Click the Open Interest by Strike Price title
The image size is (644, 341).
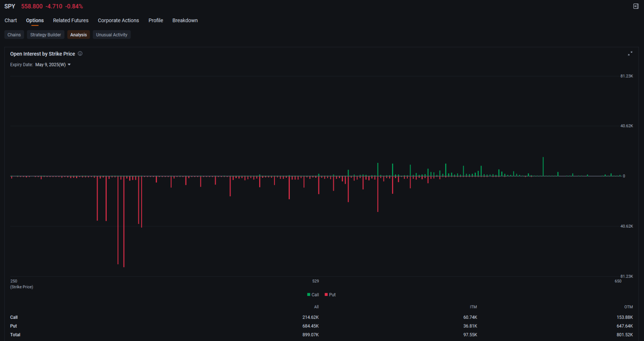point(43,54)
